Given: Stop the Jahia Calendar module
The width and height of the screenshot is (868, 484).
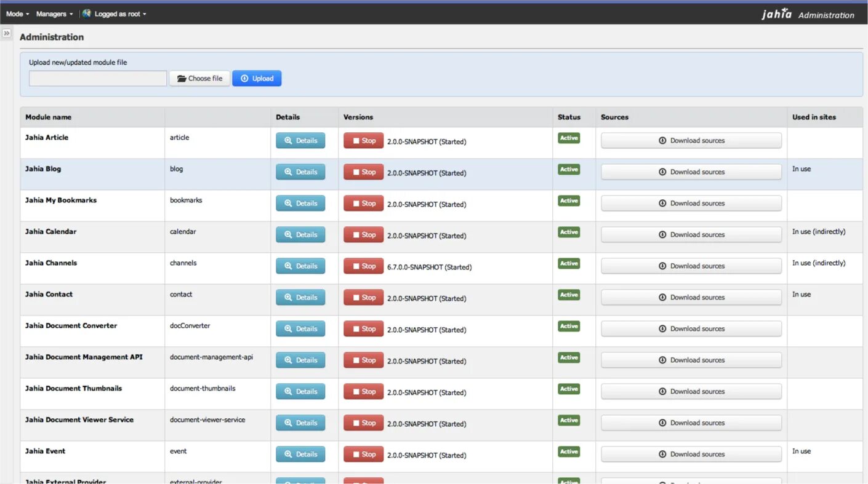Looking at the screenshot, I should click(x=363, y=234).
